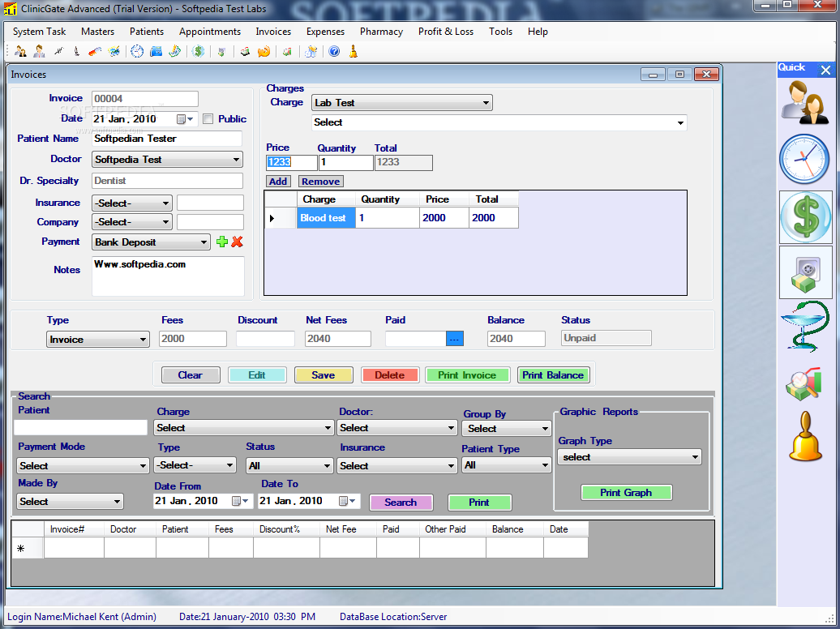This screenshot has width=840, height=629.
Task: Expand the Graph Type dropdown
Action: (x=629, y=457)
